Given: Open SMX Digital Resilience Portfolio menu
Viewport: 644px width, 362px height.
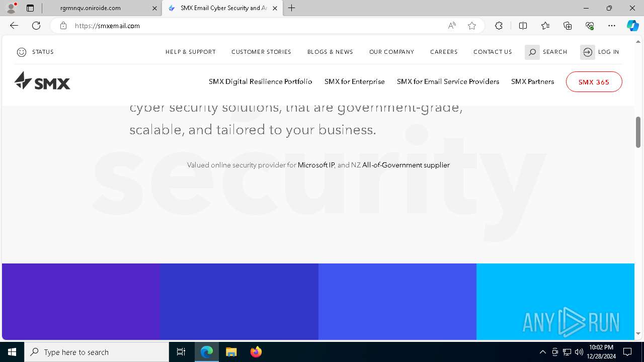Looking at the screenshot, I should coord(261,81).
